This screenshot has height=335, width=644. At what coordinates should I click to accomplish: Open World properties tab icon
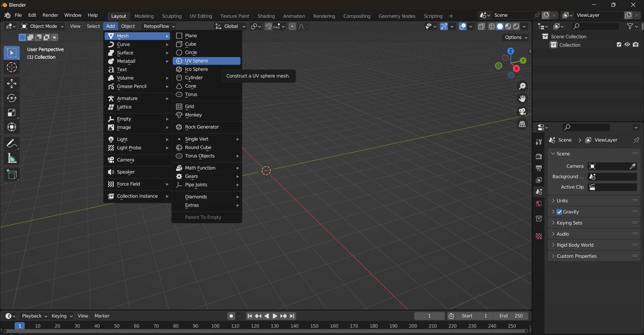pyautogui.click(x=539, y=204)
